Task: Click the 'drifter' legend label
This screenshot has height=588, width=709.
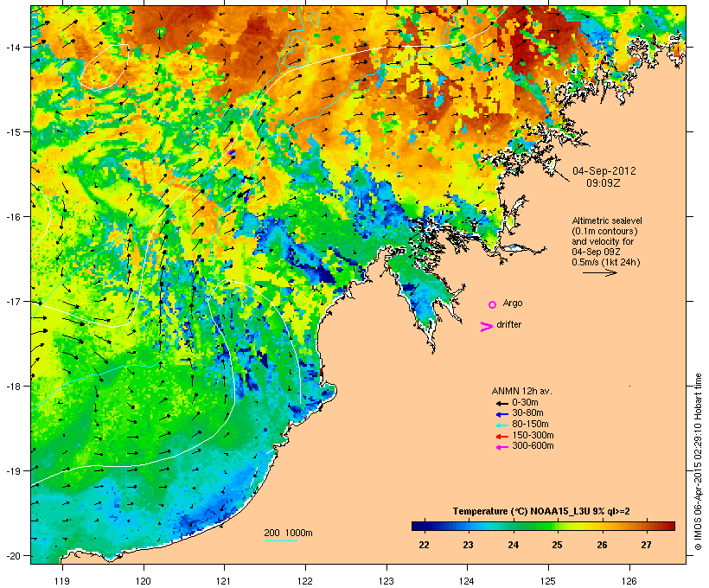Action: pyautogui.click(x=508, y=324)
